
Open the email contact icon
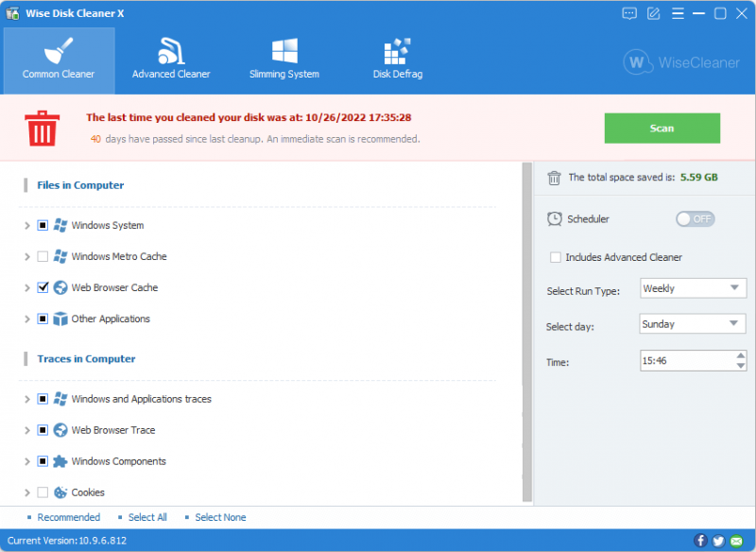click(x=736, y=541)
